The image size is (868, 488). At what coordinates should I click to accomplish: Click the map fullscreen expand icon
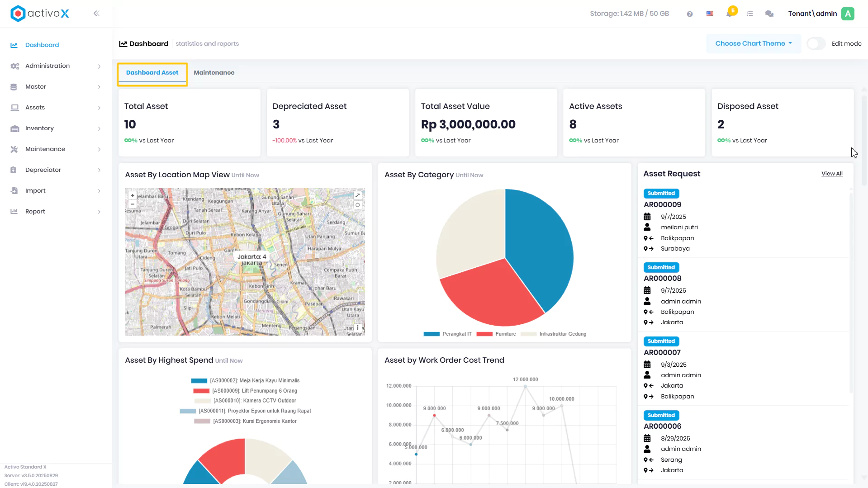pos(357,195)
